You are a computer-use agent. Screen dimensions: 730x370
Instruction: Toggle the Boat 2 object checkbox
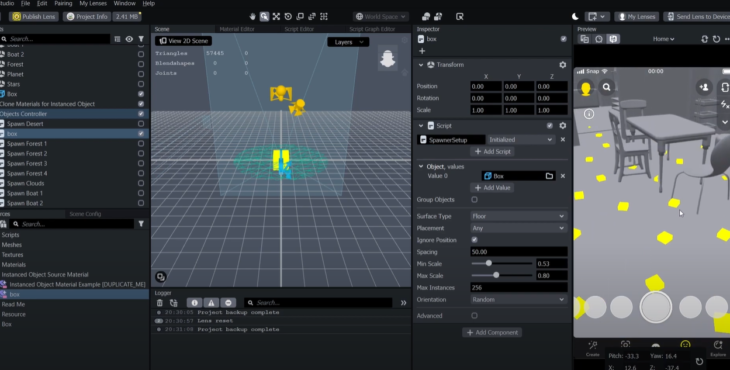(x=141, y=54)
